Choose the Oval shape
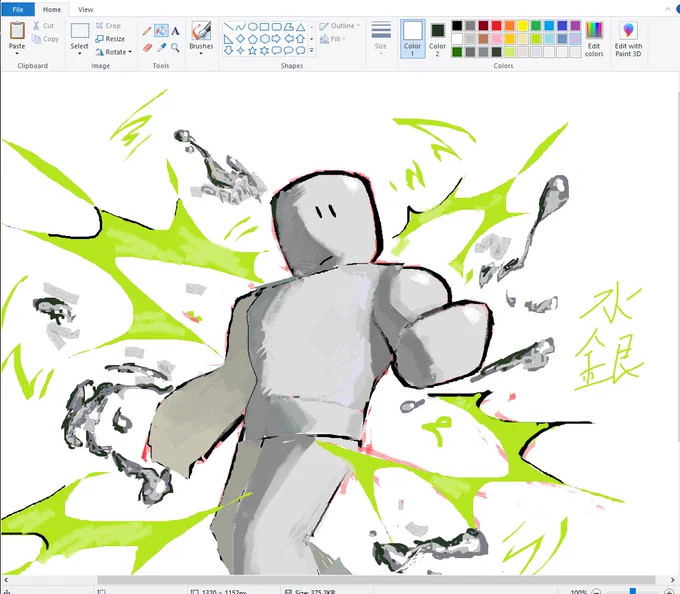The height and width of the screenshot is (594, 680). tap(252, 27)
